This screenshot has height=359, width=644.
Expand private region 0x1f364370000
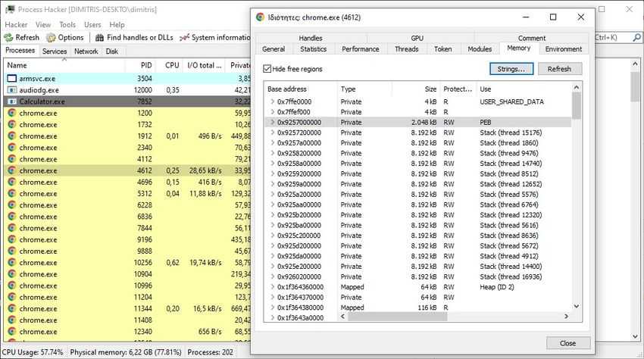[272, 297]
